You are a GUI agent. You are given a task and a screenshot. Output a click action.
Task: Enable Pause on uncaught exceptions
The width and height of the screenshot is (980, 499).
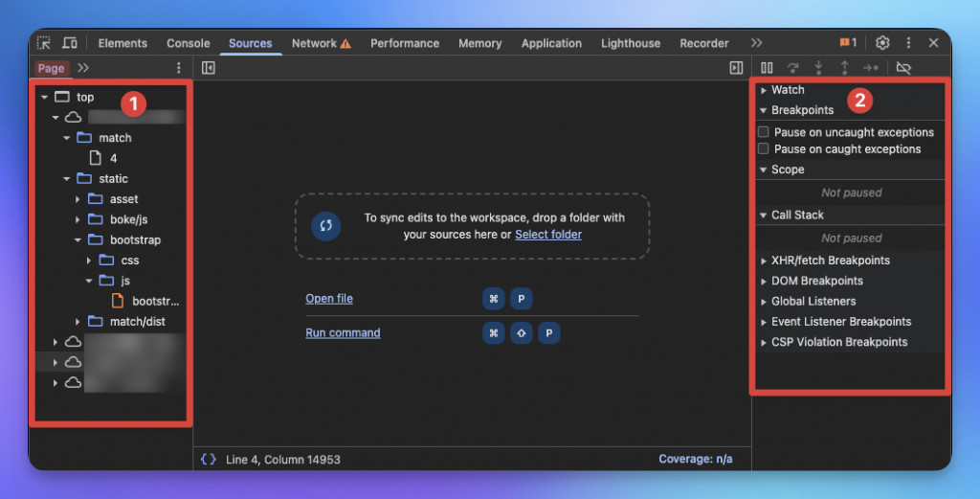(x=763, y=132)
